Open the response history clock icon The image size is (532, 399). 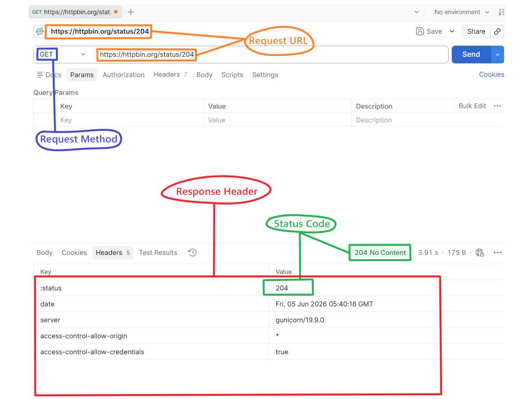coord(192,252)
